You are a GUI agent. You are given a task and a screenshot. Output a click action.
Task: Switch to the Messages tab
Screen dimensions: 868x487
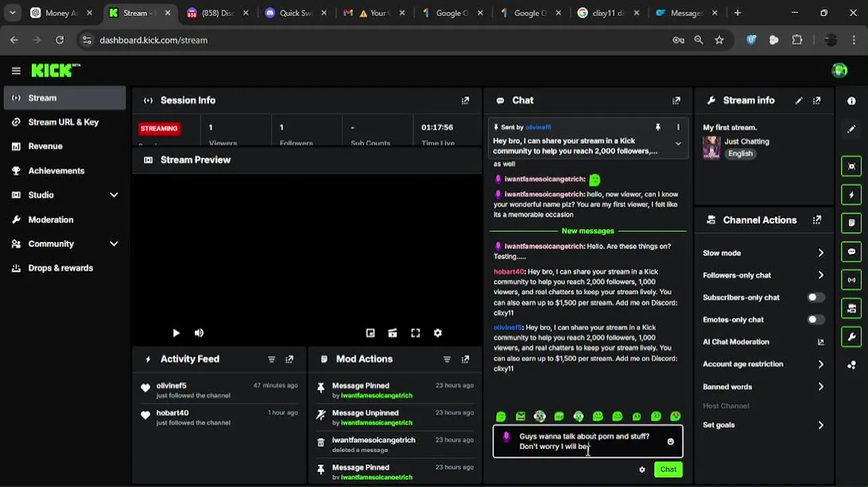(685, 13)
